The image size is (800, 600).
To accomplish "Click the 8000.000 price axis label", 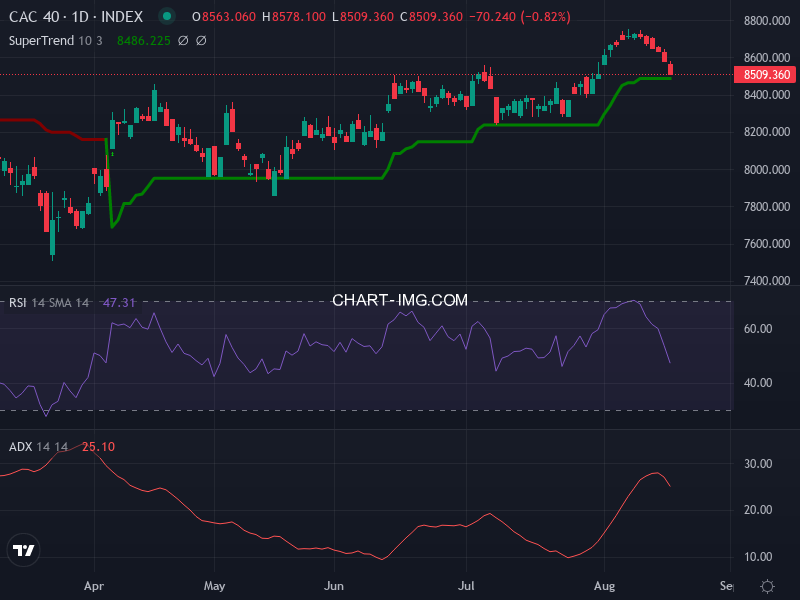I will tap(767, 169).
